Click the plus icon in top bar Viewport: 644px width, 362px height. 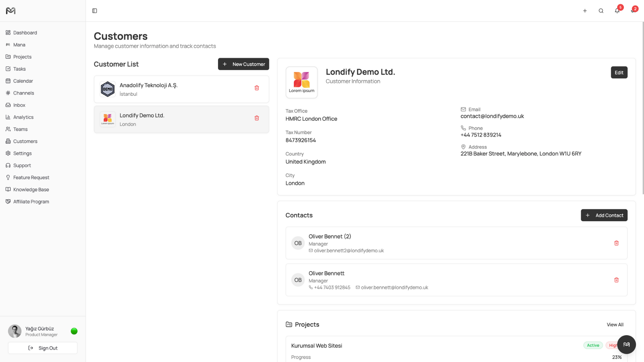(585, 11)
